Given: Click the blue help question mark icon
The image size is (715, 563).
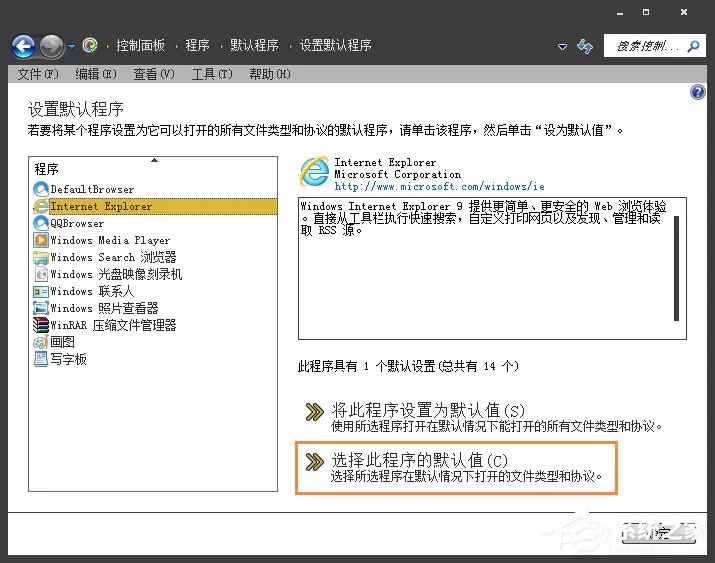Looking at the screenshot, I should point(697,93).
